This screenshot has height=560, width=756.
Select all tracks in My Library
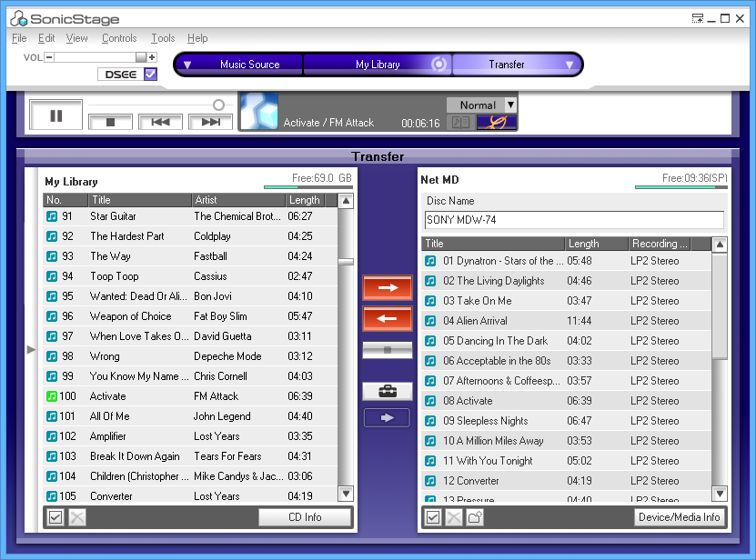[55, 517]
